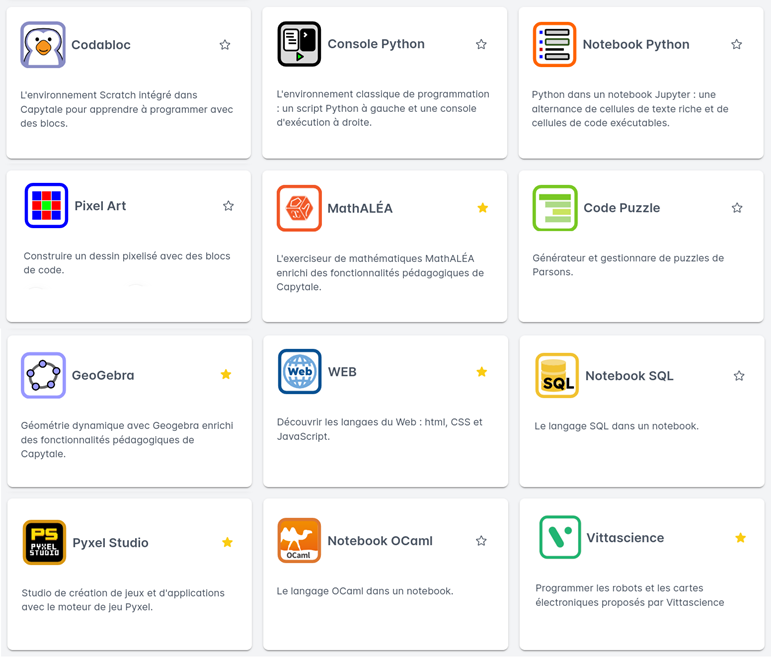Favorite Notebook OCaml with its star

(x=481, y=541)
